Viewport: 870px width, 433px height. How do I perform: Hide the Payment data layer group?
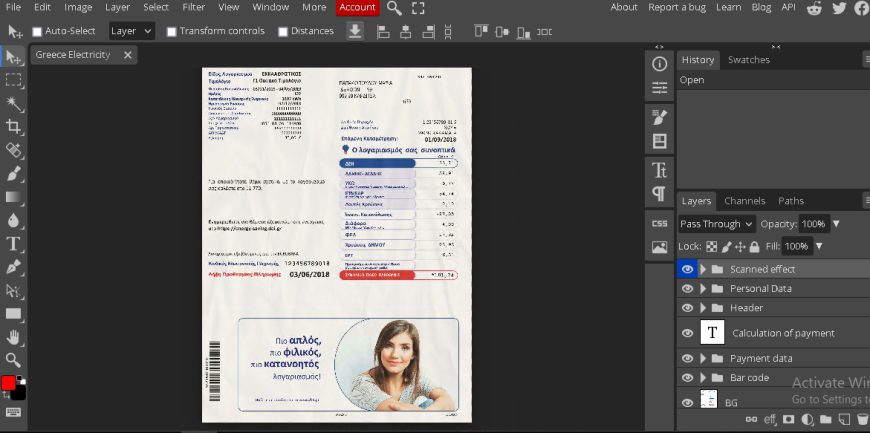tap(687, 359)
